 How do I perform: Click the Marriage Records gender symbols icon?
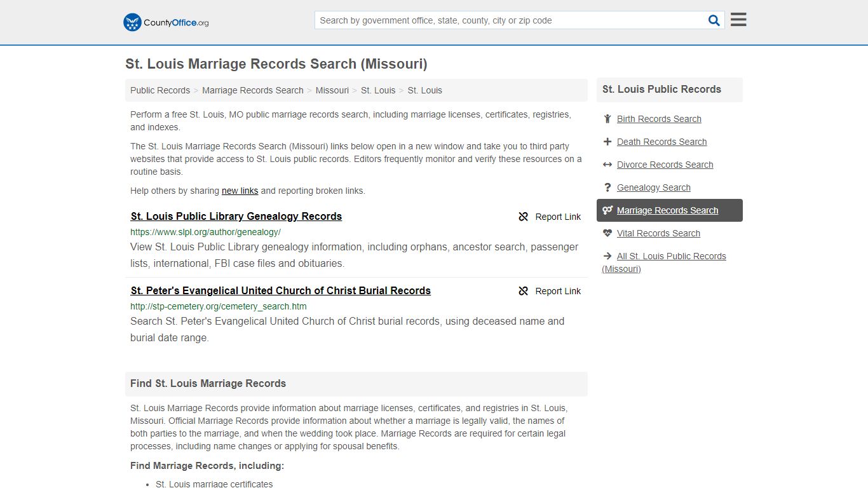[607, 210]
